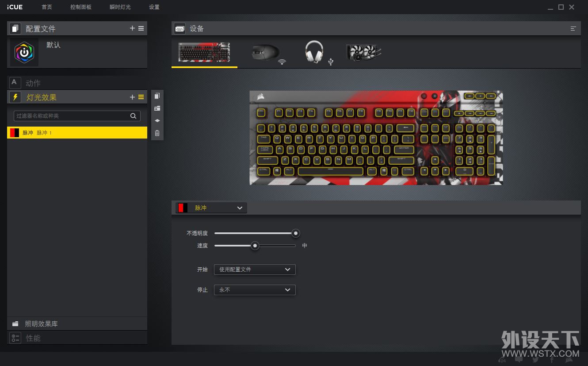Open the 瞬时灯光 menu
Screen dimensions: 588x366
click(x=120, y=7)
